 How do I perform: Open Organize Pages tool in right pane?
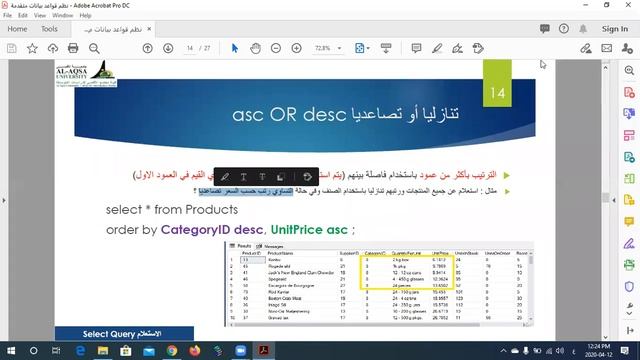[629, 178]
